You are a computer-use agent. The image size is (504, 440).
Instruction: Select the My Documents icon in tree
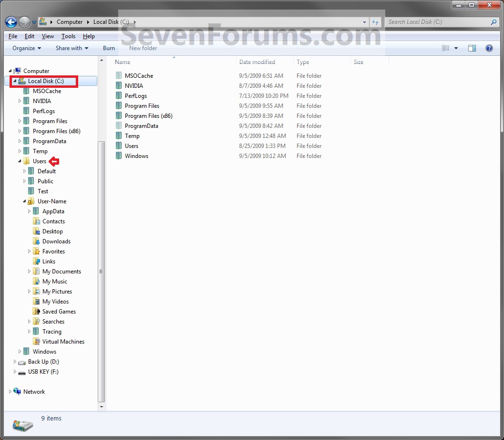click(36, 271)
